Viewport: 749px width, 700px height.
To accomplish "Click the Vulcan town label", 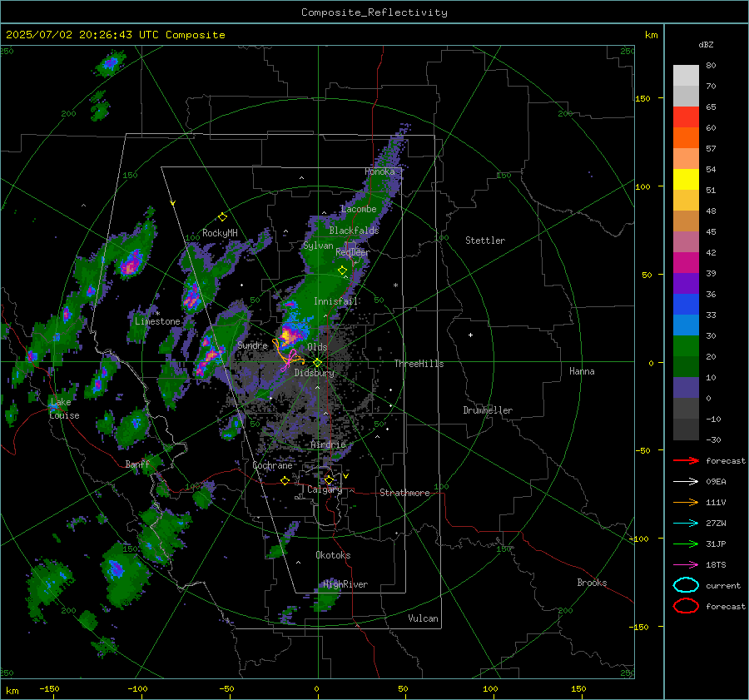I will 423,618.
